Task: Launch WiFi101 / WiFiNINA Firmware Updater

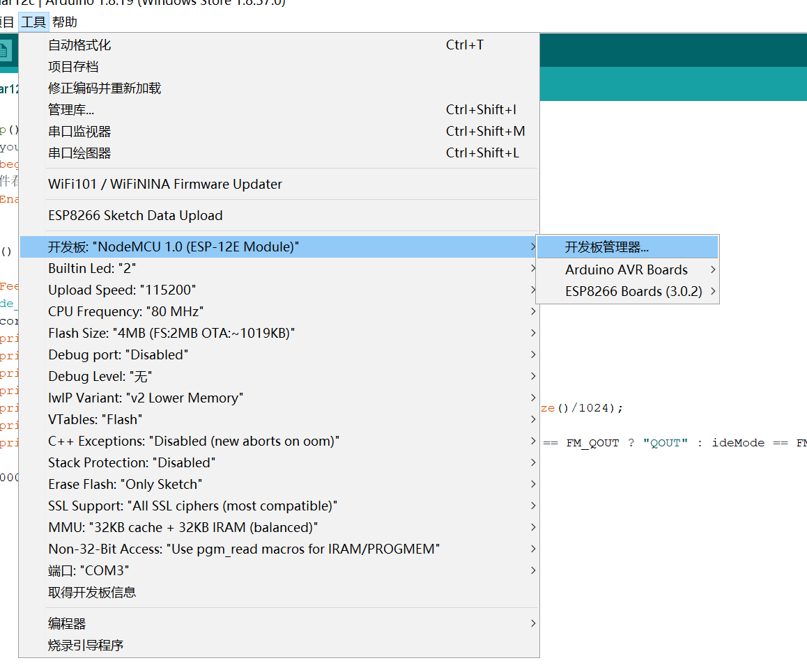Action: coord(279,184)
